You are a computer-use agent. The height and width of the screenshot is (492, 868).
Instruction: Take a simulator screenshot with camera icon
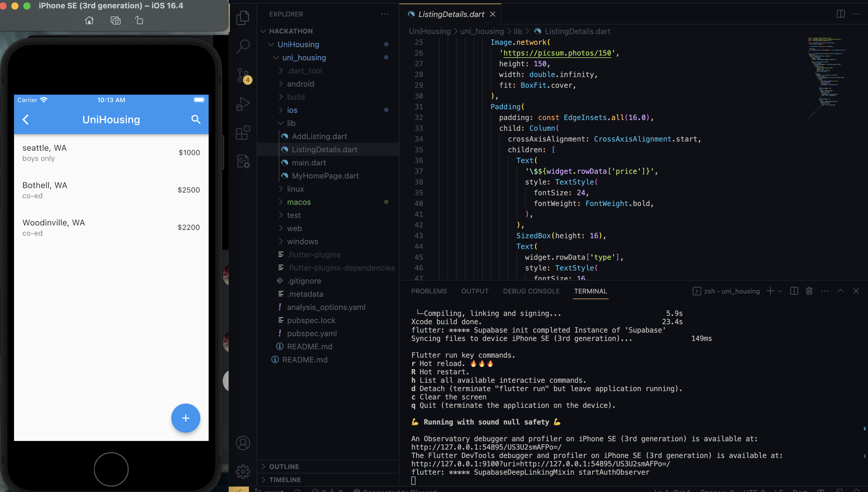click(x=116, y=21)
